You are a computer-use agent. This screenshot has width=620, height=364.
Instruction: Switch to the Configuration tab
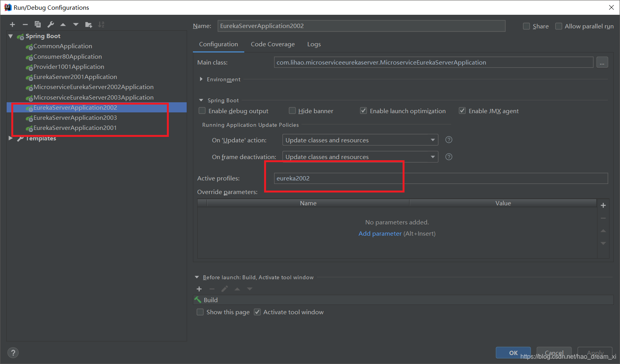(x=219, y=44)
